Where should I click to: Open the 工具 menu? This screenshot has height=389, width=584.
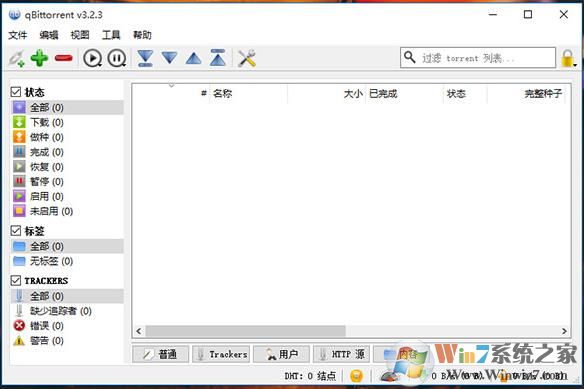coord(111,35)
